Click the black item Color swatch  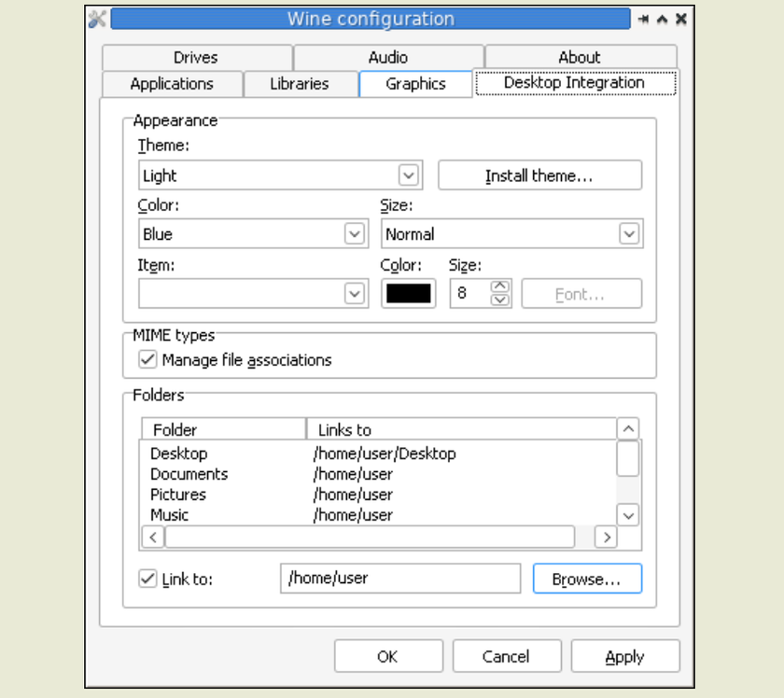coord(408,294)
